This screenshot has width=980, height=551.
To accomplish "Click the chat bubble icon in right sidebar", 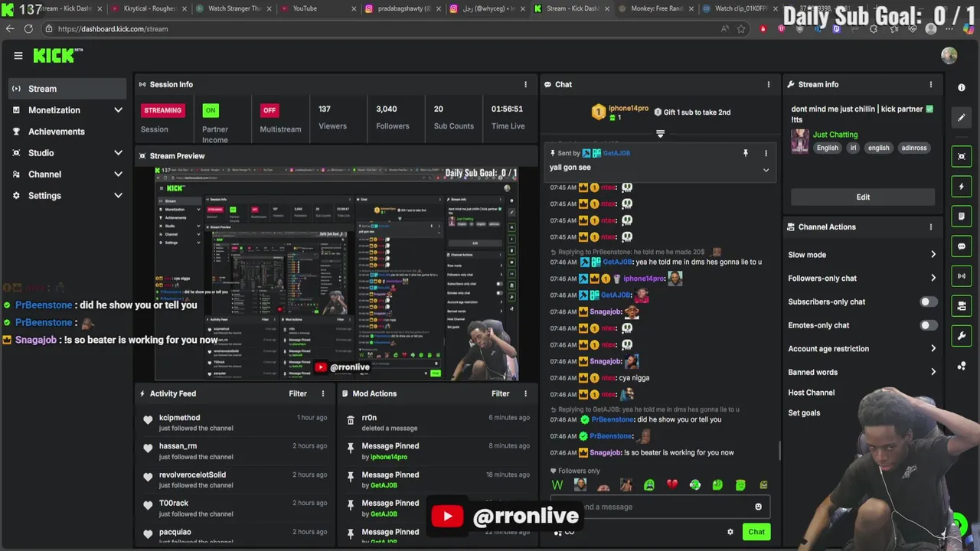I will (x=962, y=246).
